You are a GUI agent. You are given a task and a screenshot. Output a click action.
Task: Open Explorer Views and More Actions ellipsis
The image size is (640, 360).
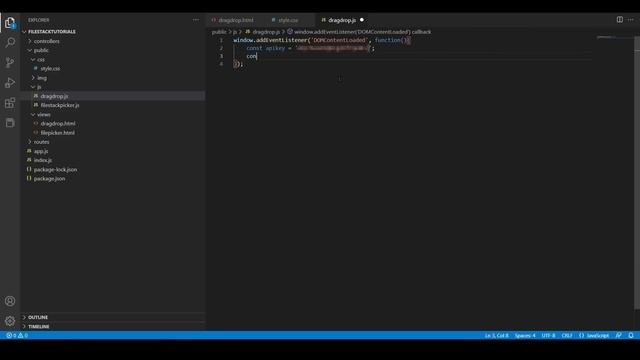point(196,20)
